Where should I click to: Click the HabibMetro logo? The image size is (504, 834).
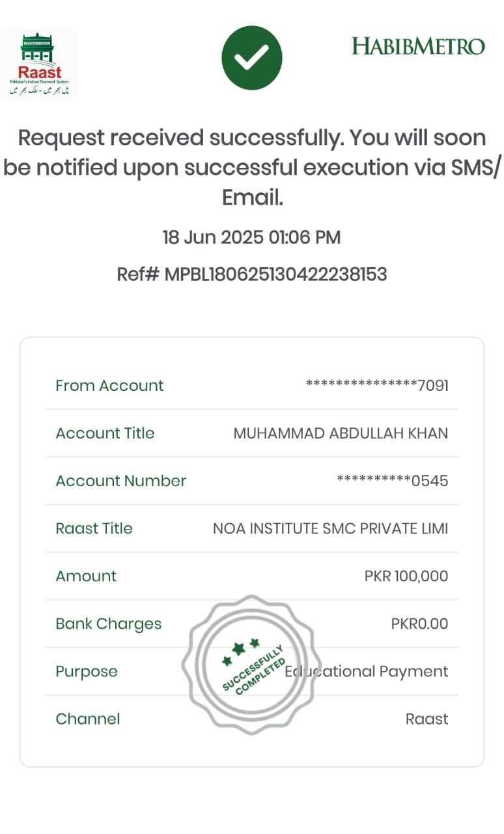point(418,46)
